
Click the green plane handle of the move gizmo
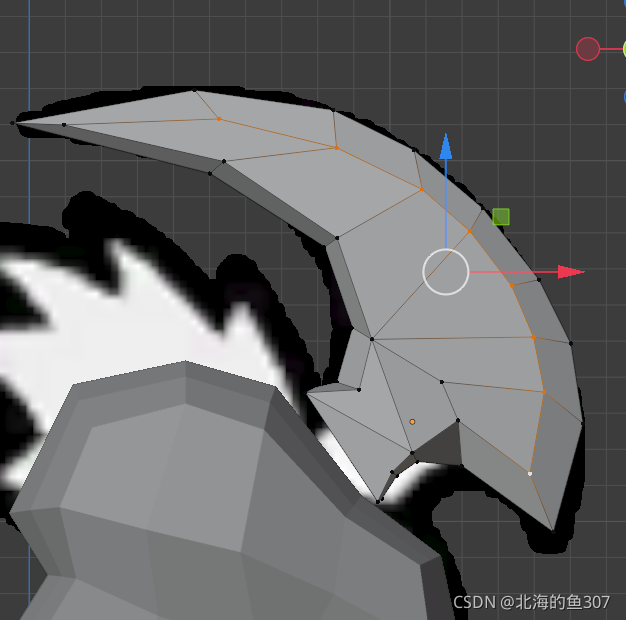click(501, 217)
